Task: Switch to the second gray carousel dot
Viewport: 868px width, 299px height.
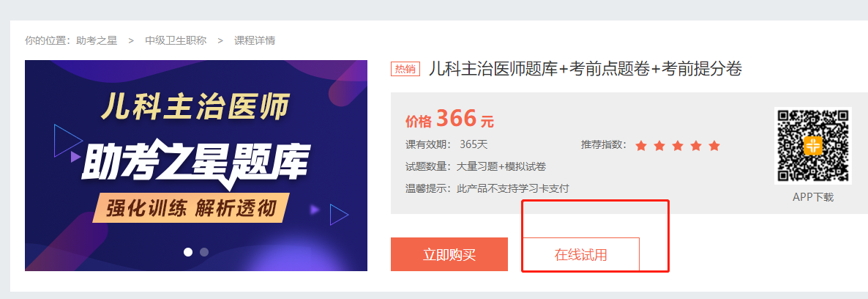Action: click(x=204, y=252)
